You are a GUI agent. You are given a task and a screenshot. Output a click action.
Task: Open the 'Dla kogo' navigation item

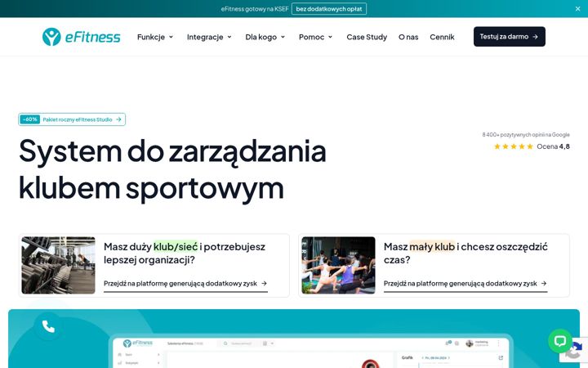[261, 37]
